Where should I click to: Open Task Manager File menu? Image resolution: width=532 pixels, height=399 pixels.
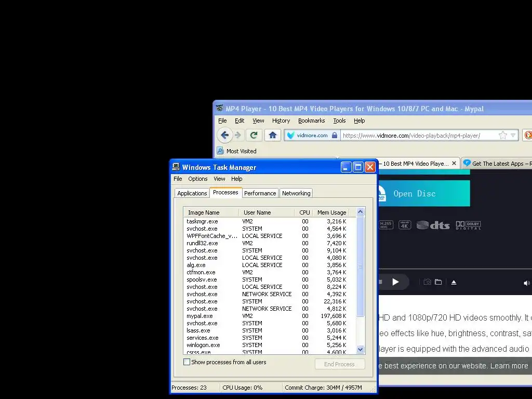pyautogui.click(x=178, y=179)
